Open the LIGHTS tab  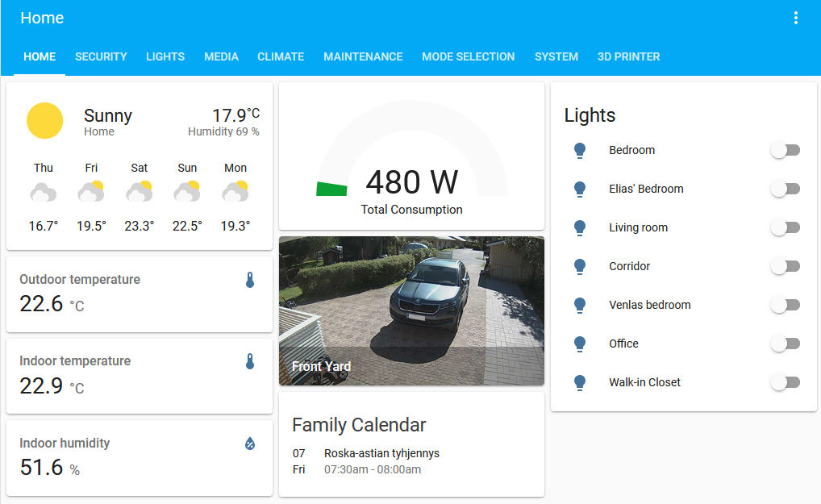[x=165, y=56]
